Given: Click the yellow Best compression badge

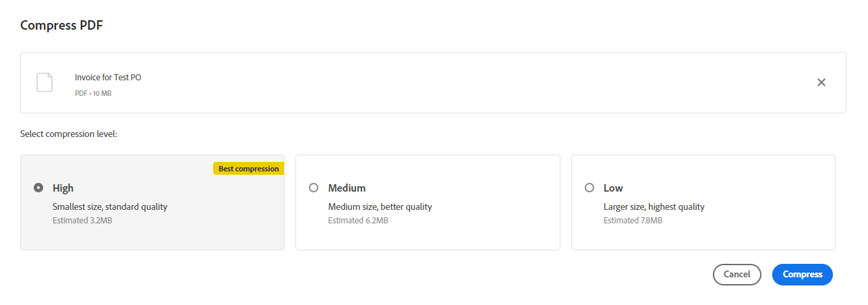Looking at the screenshot, I should coord(248,169).
